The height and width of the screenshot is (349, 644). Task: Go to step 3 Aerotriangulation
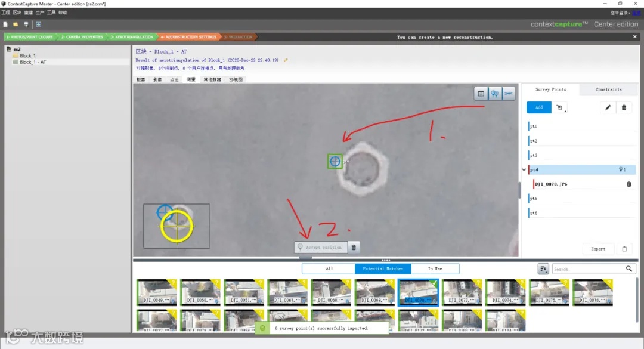(132, 37)
